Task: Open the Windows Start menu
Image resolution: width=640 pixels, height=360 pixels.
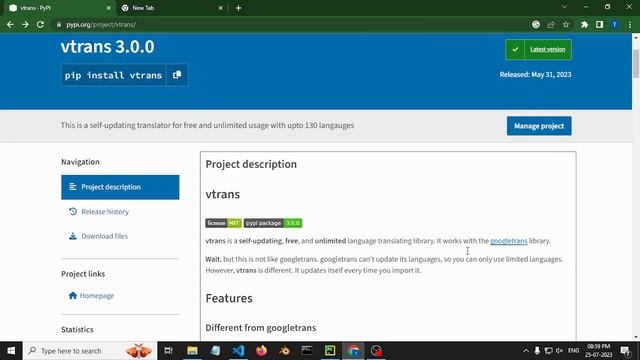Action: pos(11,351)
